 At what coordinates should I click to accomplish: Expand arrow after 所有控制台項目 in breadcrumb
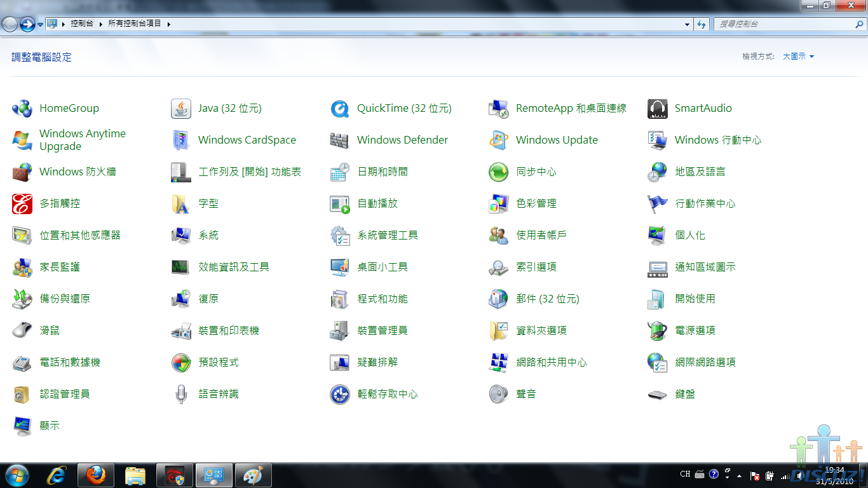click(168, 24)
